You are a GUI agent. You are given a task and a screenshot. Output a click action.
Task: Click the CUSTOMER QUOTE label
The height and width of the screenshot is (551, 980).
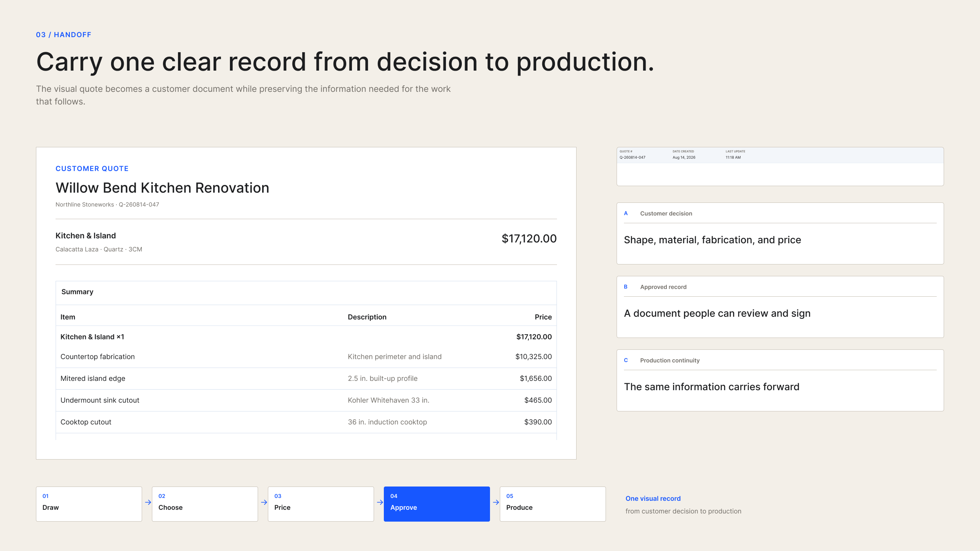coord(92,169)
